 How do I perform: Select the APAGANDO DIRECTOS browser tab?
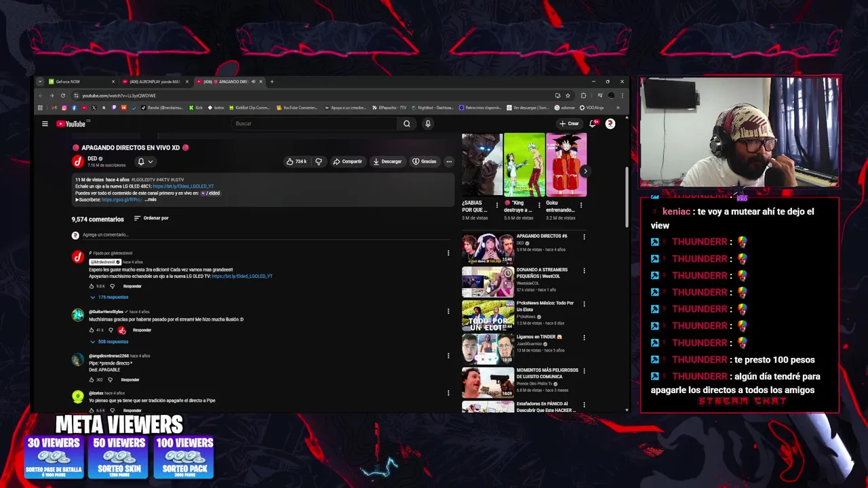click(229, 82)
